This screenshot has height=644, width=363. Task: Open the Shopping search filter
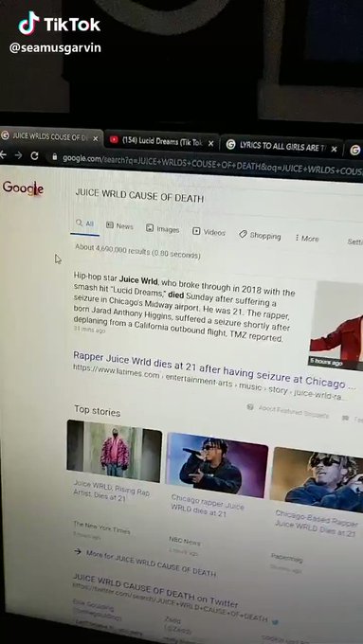pyautogui.click(x=260, y=235)
